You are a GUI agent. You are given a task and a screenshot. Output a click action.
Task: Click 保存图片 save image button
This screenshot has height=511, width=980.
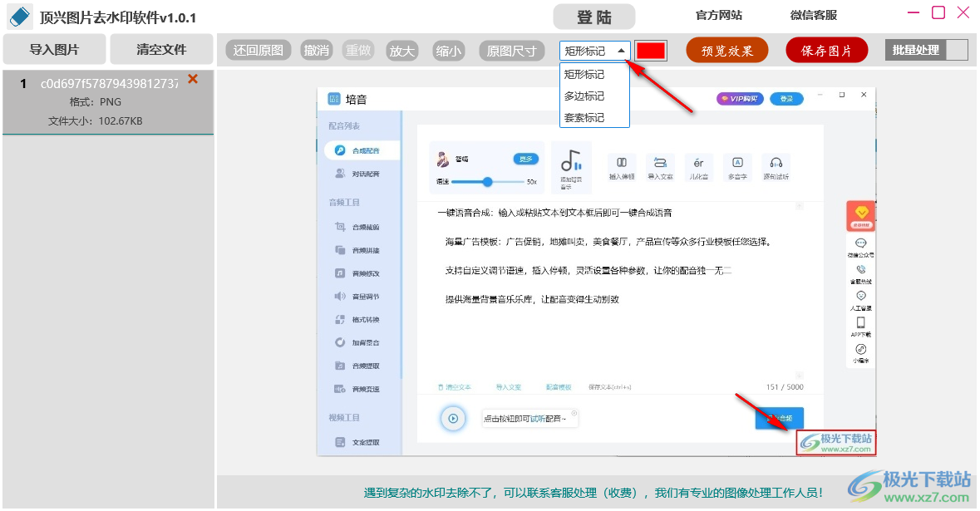pos(826,51)
